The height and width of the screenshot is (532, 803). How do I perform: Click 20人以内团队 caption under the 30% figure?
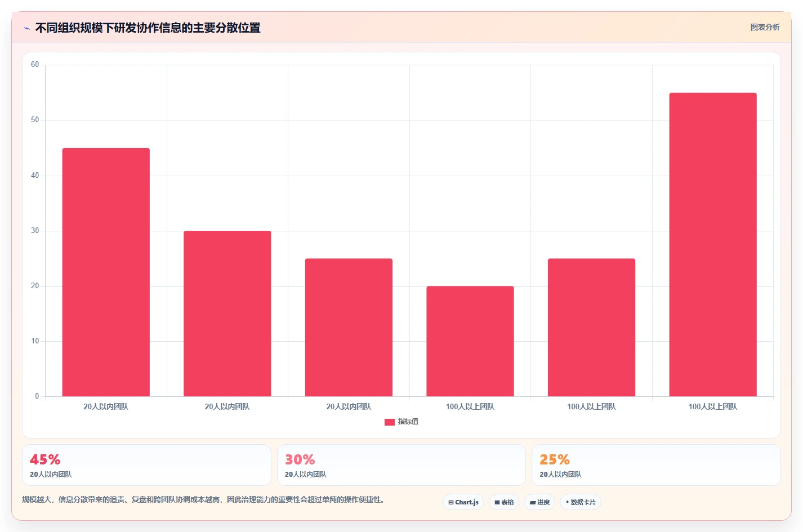(306, 475)
